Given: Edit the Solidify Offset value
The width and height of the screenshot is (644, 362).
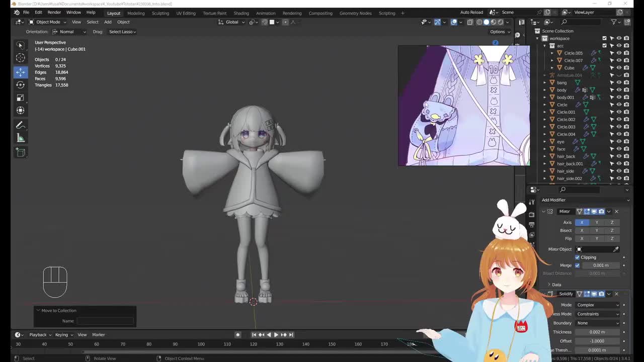Looking at the screenshot, I should pos(598,341).
